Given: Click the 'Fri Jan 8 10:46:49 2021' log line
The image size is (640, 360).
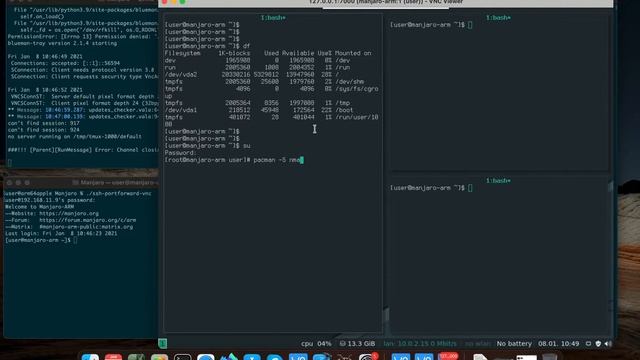Looking at the screenshot, I should (x=45, y=56).
